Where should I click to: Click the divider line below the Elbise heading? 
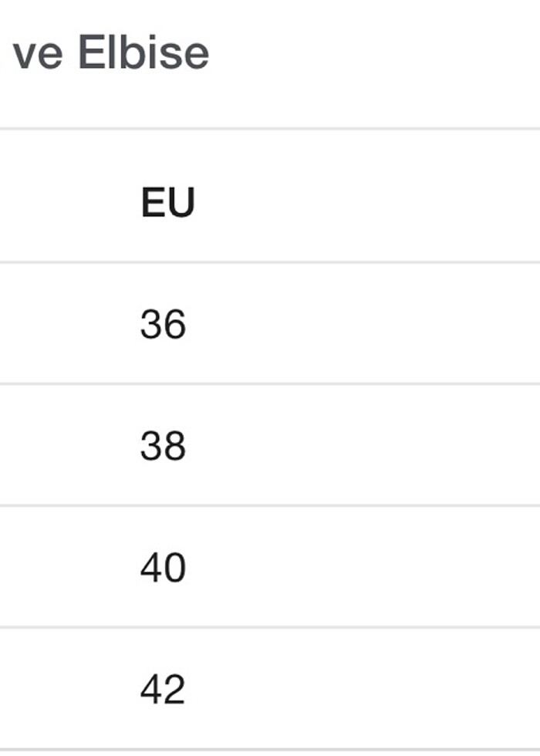[x=270, y=129]
